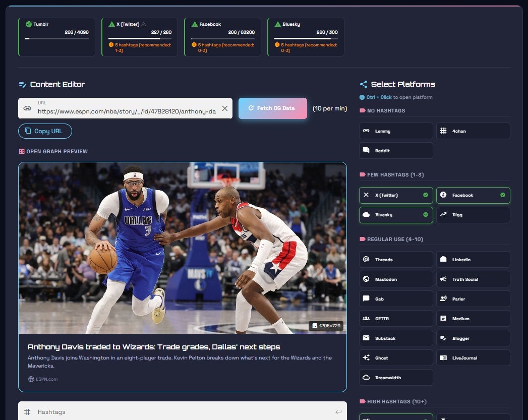This screenshot has width=528, height=420.
Task: Deselect Facebook via its green checkmark
Action: tap(502, 195)
